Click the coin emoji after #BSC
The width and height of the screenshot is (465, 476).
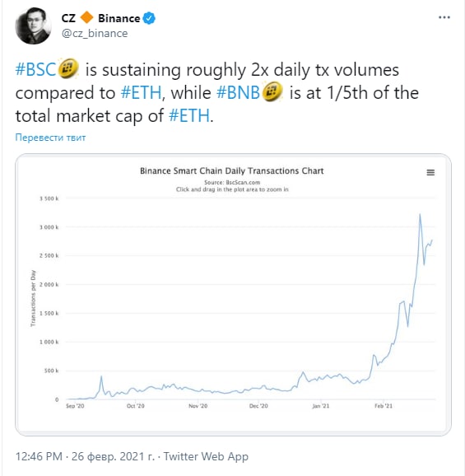68,68
